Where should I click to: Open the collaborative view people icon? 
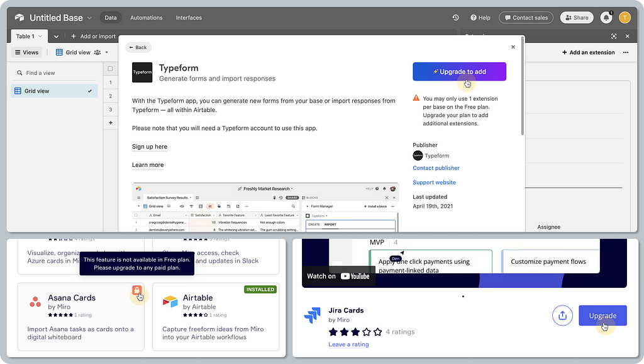tap(97, 52)
